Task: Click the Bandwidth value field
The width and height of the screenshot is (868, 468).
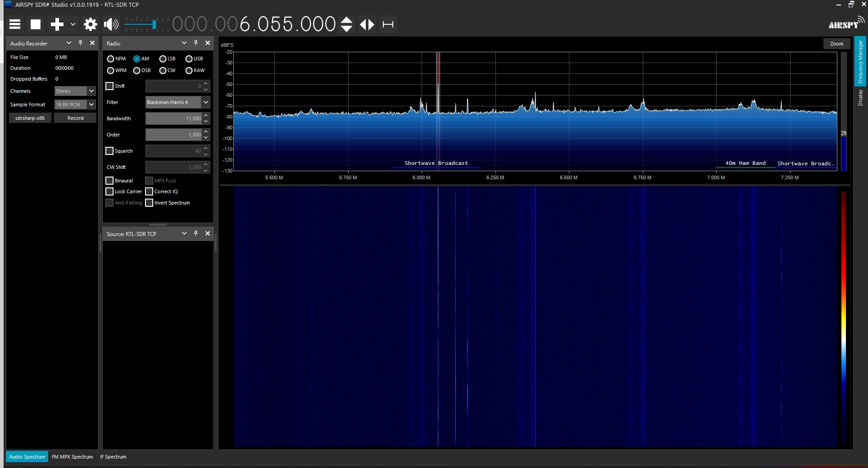Action: click(x=173, y=118)
